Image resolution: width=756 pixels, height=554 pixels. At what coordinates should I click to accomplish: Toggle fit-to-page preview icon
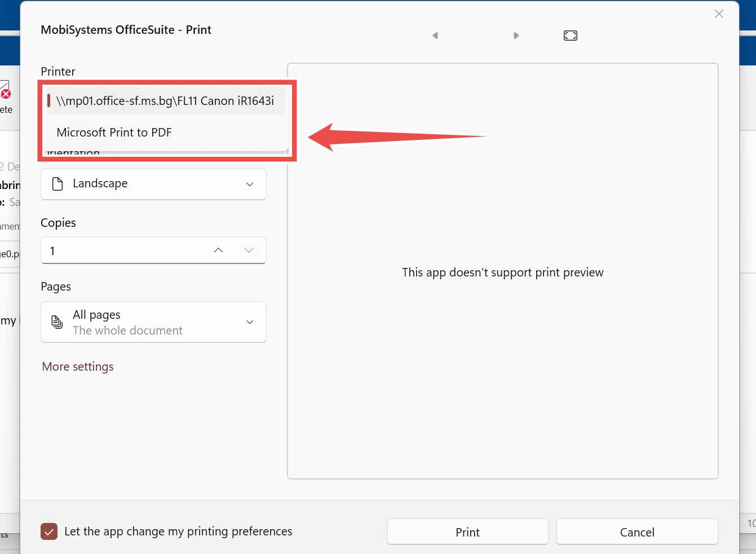(x=571, y=36)
